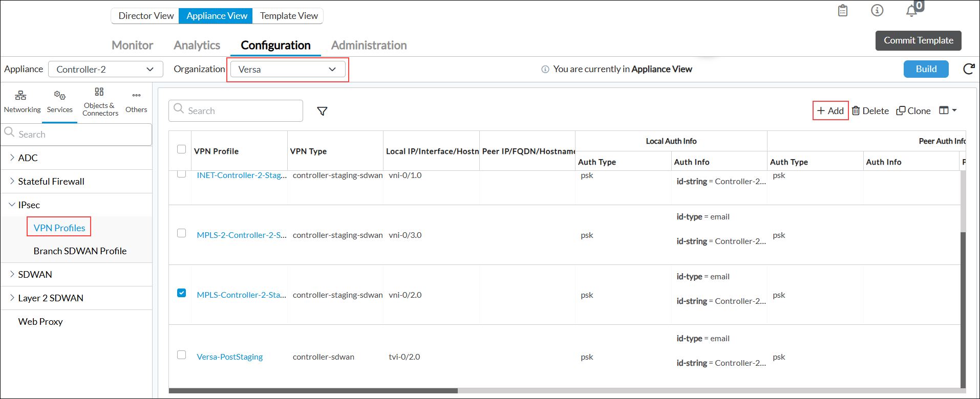
Task: Open the Organization Versa dropdown
Action: (x=288, y=70)
